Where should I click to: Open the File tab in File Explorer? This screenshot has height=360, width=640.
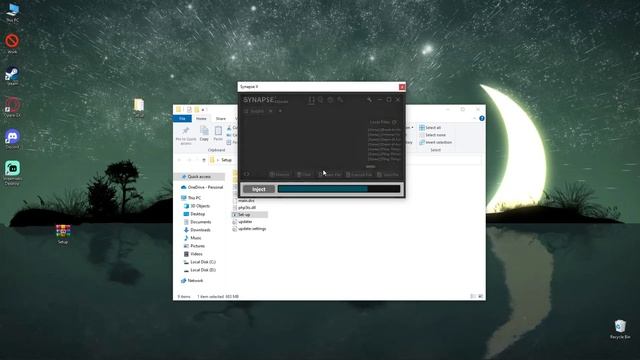click(x=182, y=118)
